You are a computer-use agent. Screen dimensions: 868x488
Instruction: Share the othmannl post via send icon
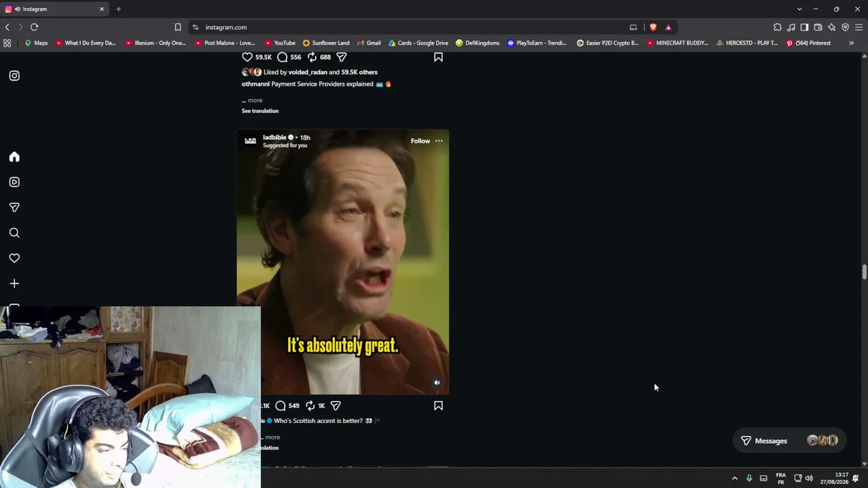(x=342, y=57)
